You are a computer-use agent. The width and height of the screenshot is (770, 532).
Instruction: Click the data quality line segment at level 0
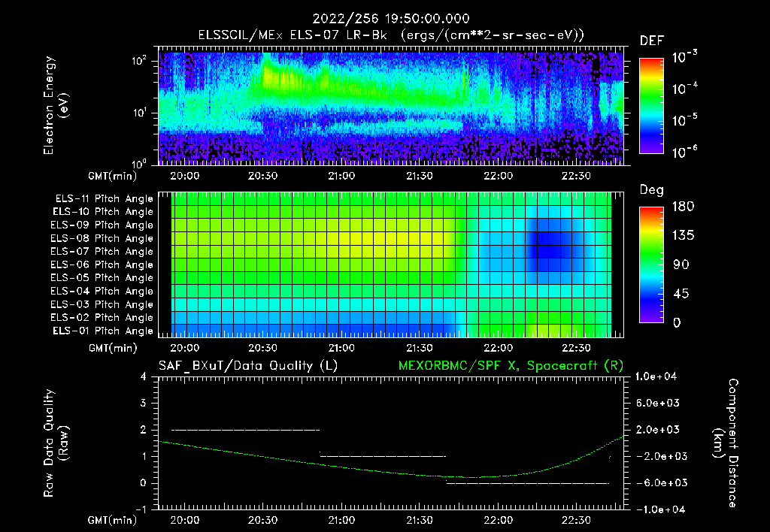click(527, 483)
